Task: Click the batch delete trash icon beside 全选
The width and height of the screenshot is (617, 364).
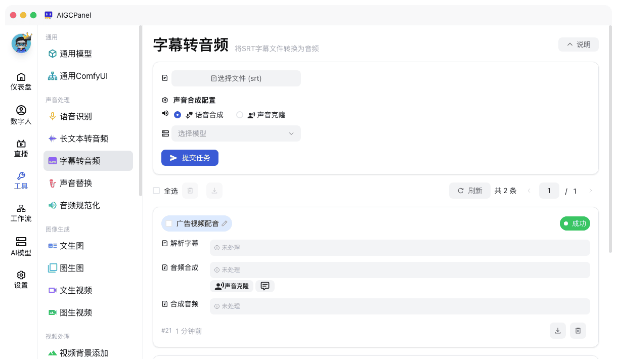Action: (190, 191)
